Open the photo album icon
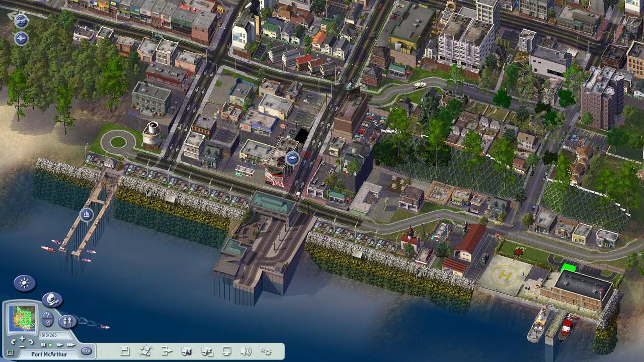 pyautogui.click(x=207, y=351)
